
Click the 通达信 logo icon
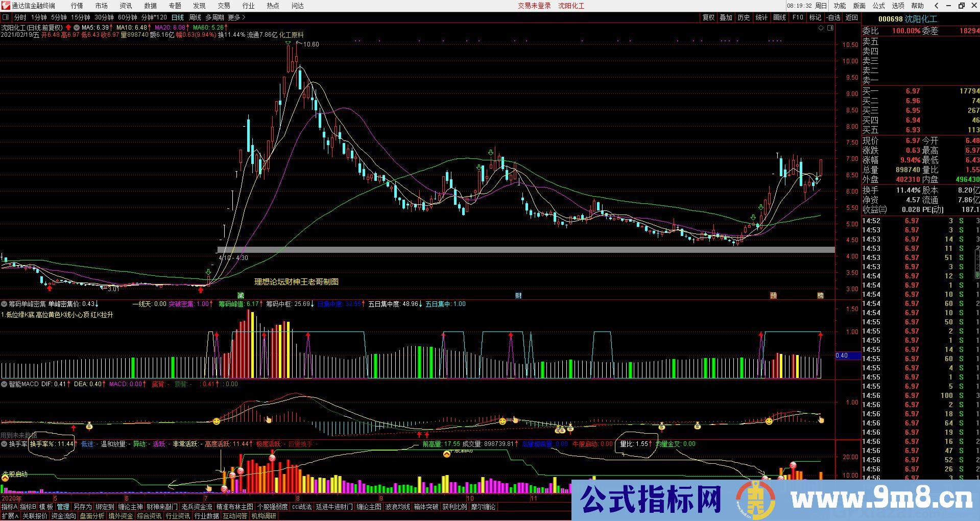(x=5, y=6)
